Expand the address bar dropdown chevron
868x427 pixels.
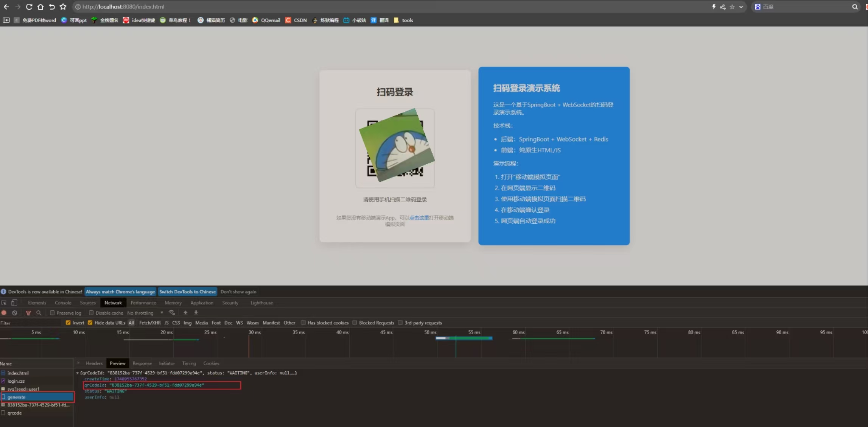[741, 7]
